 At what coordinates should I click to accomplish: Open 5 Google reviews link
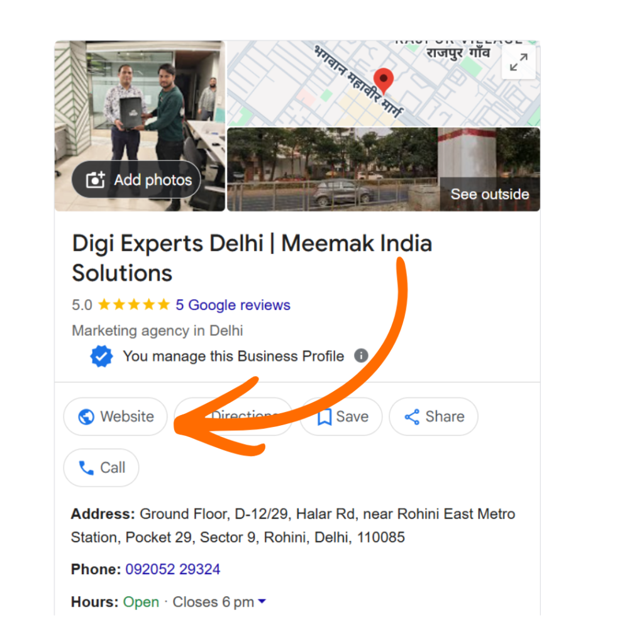point(233,305)
